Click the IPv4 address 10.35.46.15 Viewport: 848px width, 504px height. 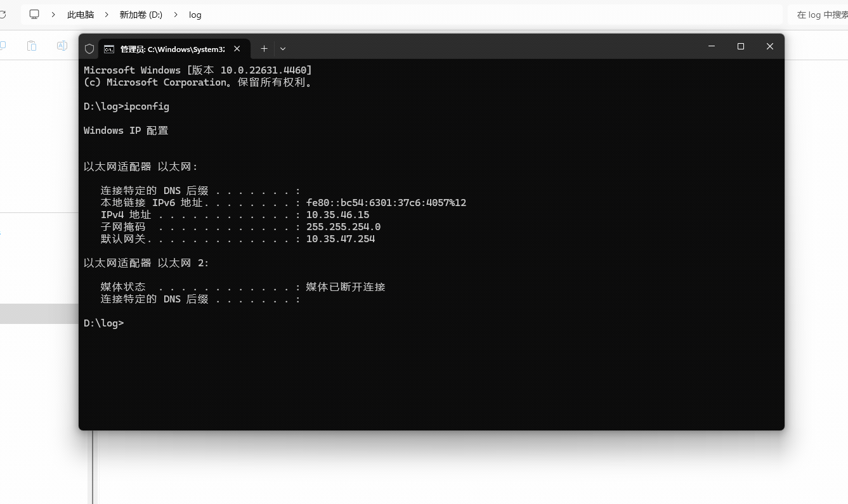pos(337,215)
